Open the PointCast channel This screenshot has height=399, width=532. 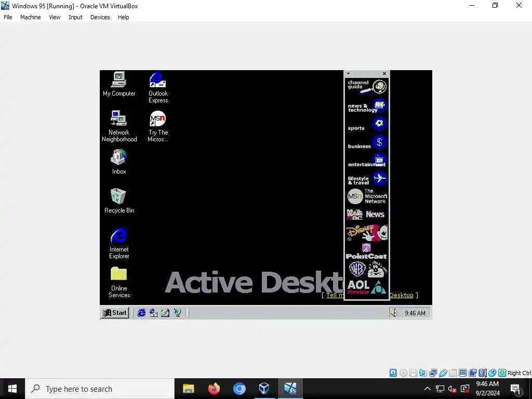point(367,251)
